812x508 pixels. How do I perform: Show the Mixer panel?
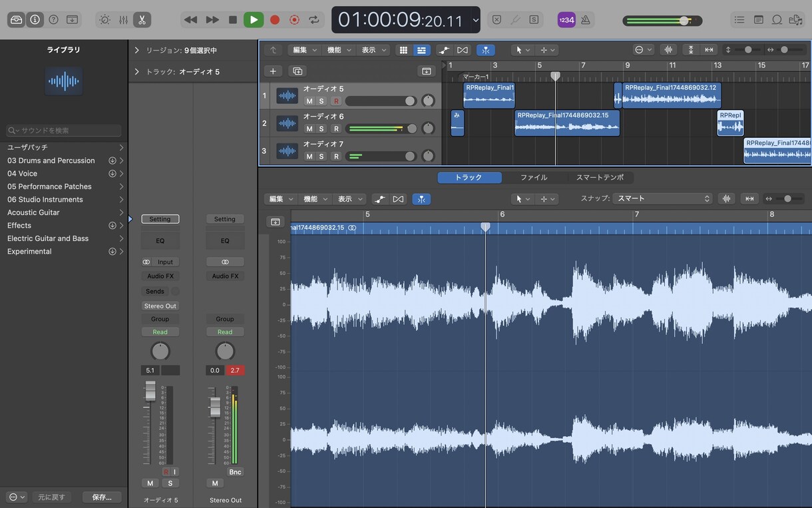click(x=123, y=19)
